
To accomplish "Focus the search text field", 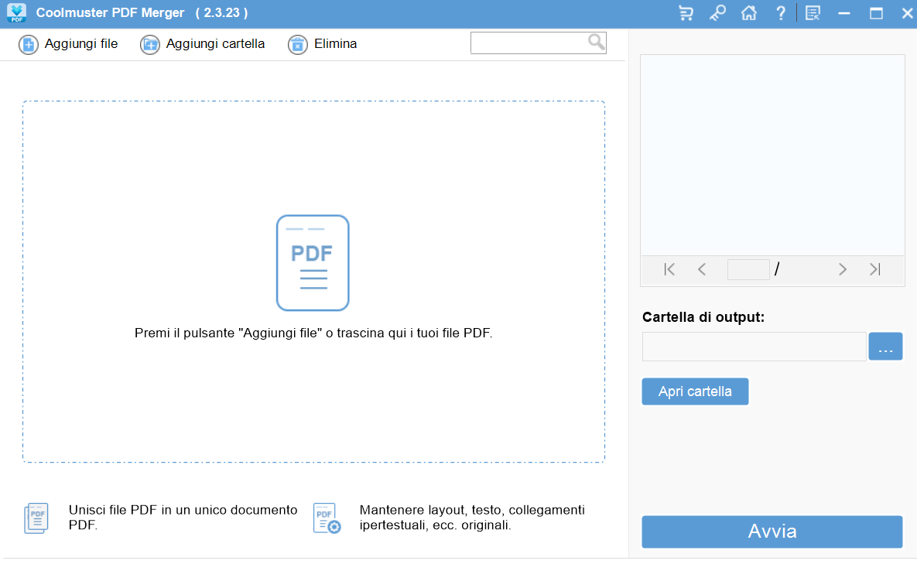I will point(529,43).
